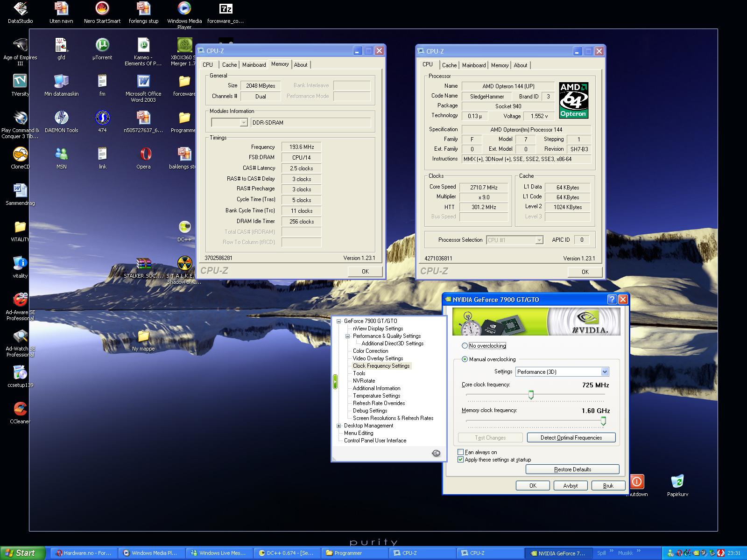Open the Windows Start menu

(x=22, y=553)
